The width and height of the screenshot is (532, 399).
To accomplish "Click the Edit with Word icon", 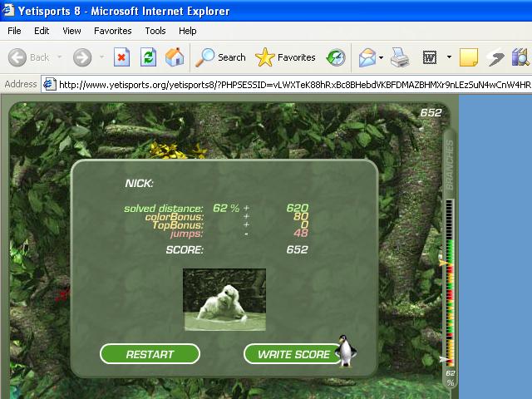I will click(430, 57).
